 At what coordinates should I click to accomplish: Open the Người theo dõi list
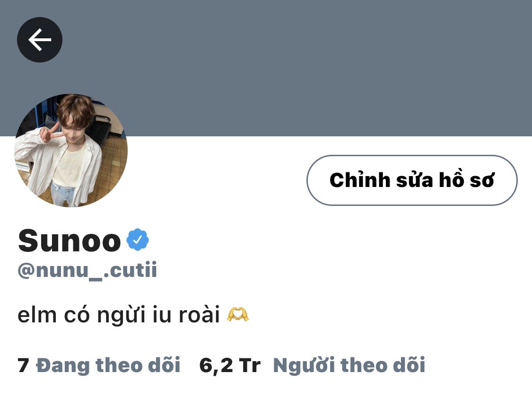(349, 365)
